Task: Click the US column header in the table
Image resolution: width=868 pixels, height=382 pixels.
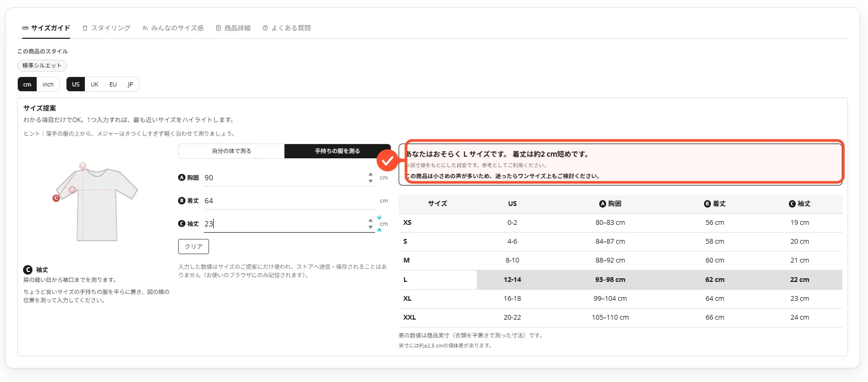Action: (512, 204)
